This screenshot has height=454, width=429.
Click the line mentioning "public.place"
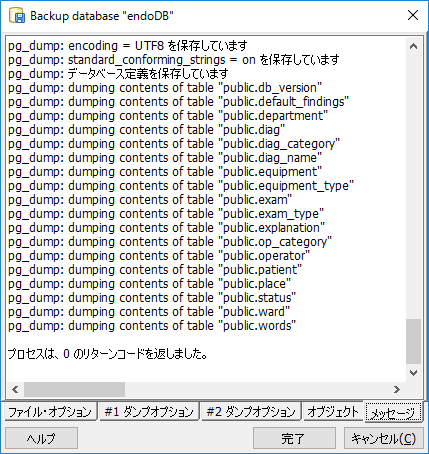(150, 284)
